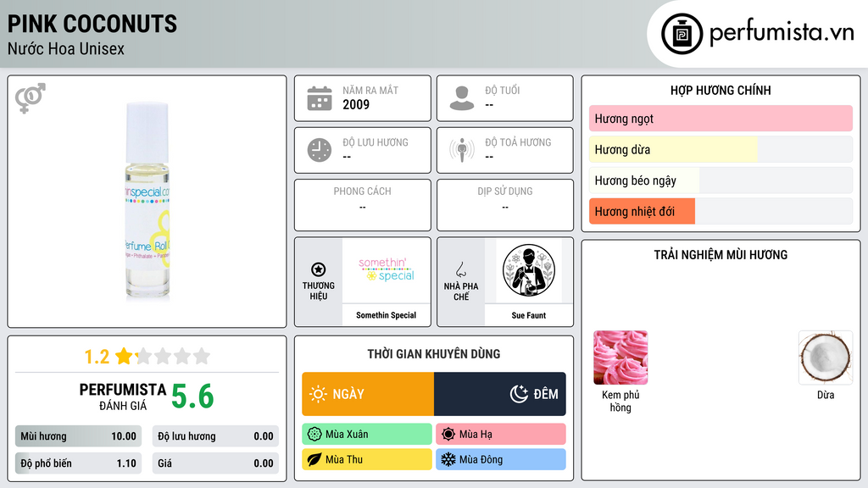The image size is (868, 488).
Task: Click the sun icon in Mùa Hạ
Action: pyautogui.click(x=448, y=435)
